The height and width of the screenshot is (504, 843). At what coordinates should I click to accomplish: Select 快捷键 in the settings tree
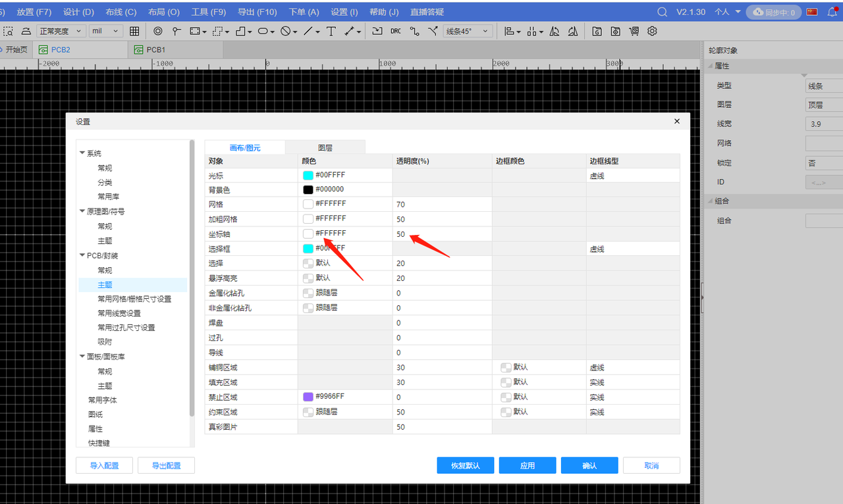pos(100,443)
